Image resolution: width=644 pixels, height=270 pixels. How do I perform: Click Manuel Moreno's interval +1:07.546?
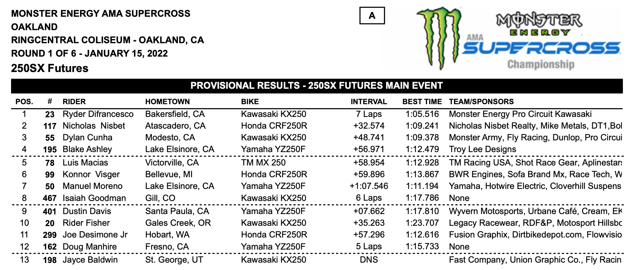(369, 186)
